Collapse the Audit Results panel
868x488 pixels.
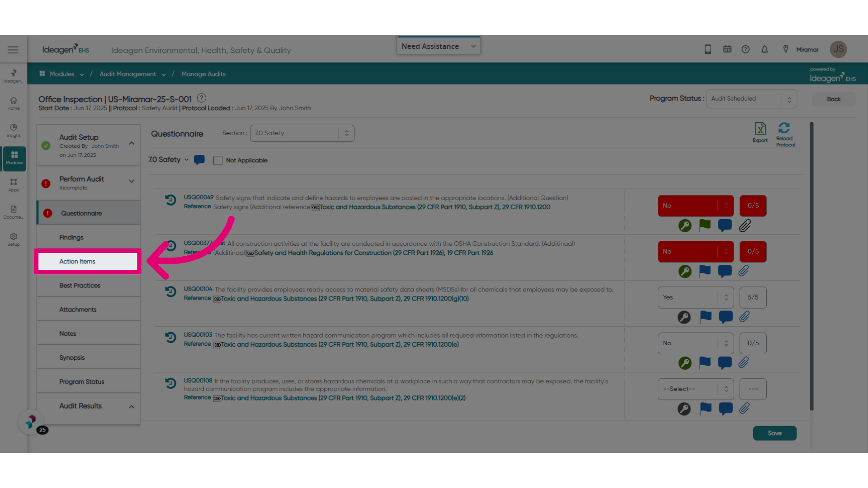pyautogui.click(x=132, y=407)
